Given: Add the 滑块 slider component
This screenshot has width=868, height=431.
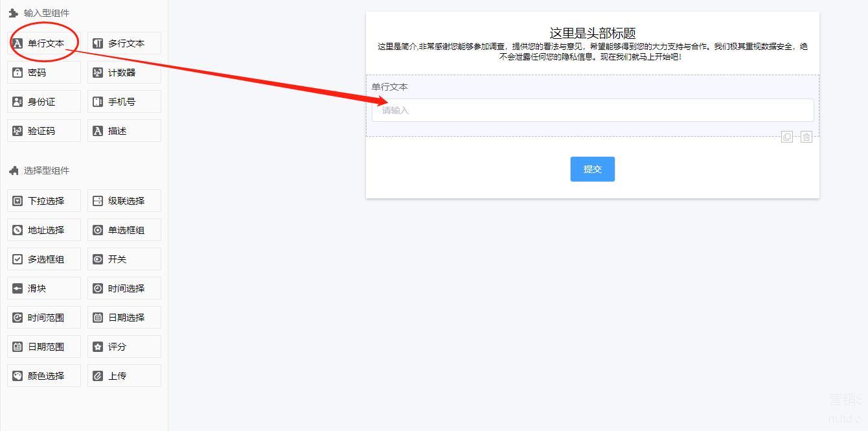Looking at the screenshot, I should pos(44,288).
